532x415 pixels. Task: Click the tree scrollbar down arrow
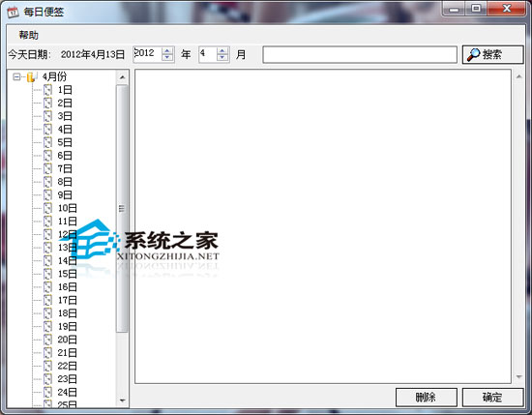pyautogui.click(x=122, y=400)
